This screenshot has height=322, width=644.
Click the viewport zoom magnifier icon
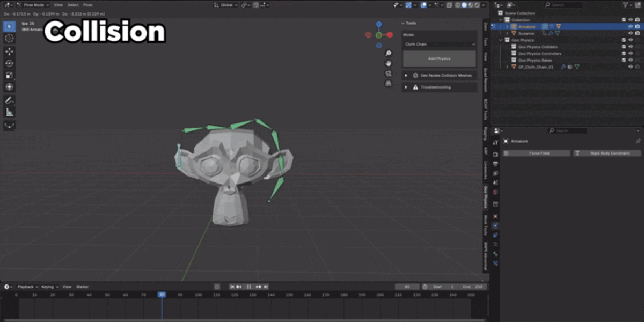pyautogui.click(x=389, y=53)
